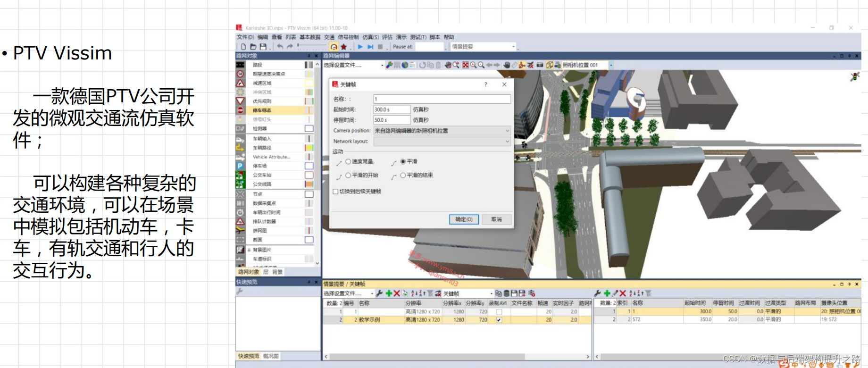
Task: Save the network with floppy icon
Action: [263, 47]
